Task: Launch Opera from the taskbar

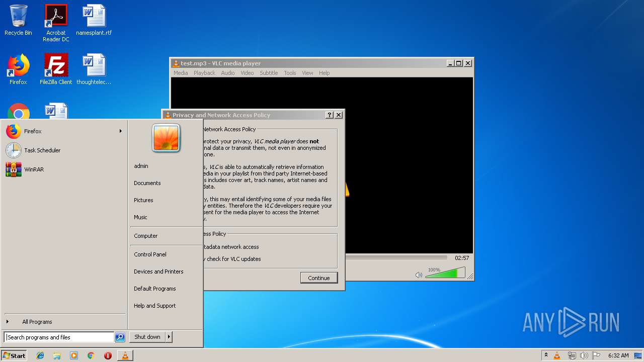Action: [x=108, y=355]
